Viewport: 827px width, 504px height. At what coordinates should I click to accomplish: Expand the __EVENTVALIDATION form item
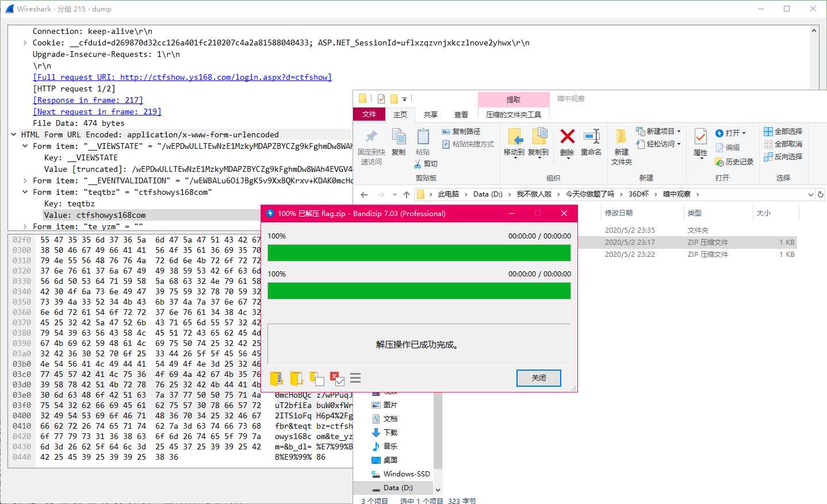point(25,180)
